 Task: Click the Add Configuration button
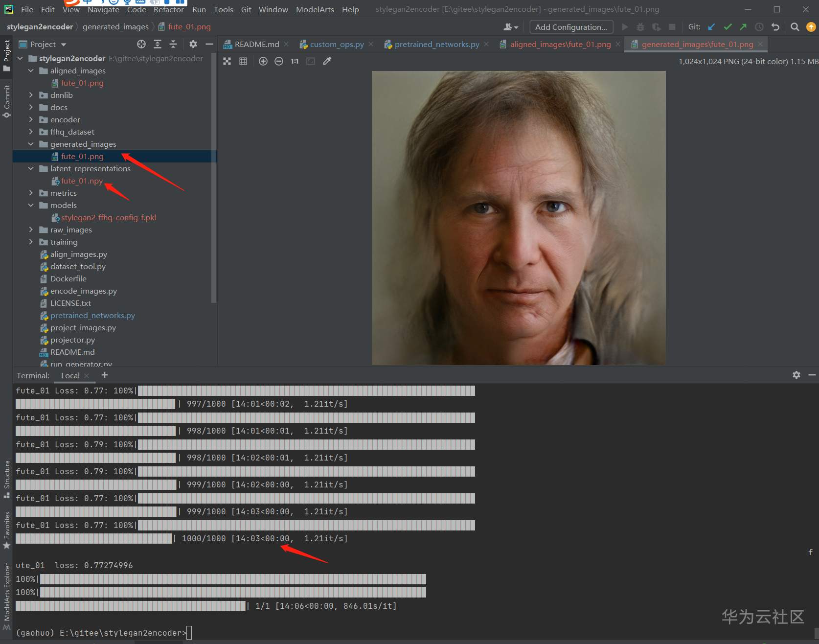point(571,27)
